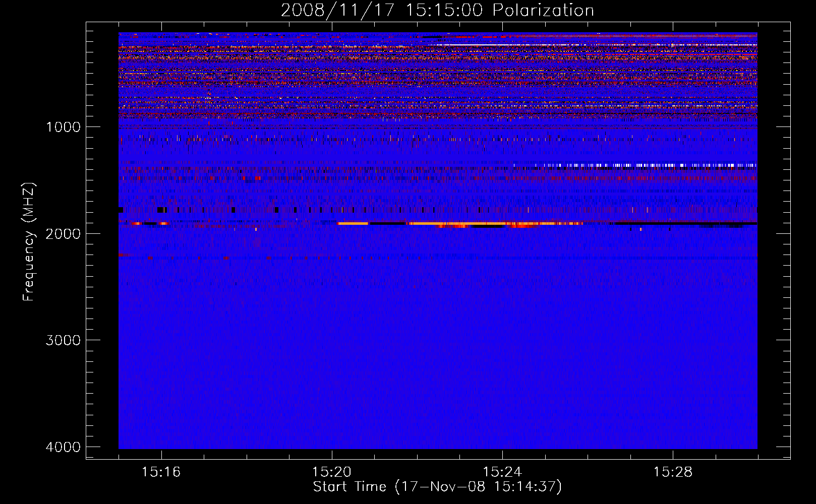Click the 15:16 time tick label
The image size is (816, 504).
[161, 472]
